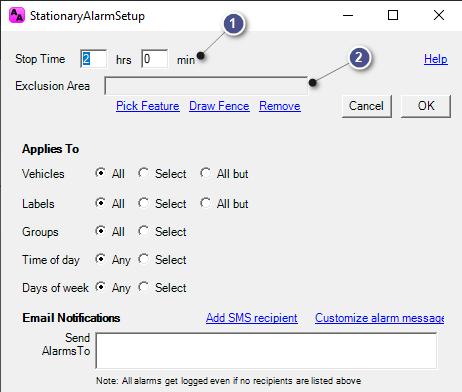Click the Draw Fence link

[x=219, y=106]
